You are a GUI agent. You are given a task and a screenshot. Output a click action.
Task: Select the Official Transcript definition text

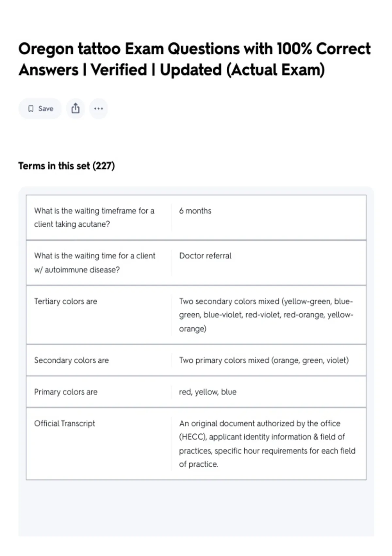pyautogui.click(x=267, y=444)
